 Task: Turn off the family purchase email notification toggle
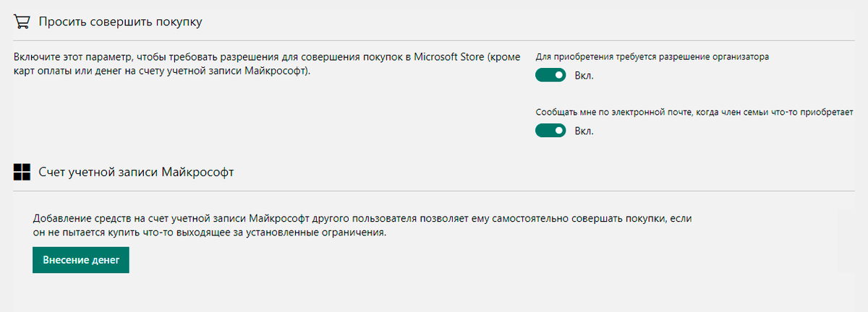tap(550, 131)
